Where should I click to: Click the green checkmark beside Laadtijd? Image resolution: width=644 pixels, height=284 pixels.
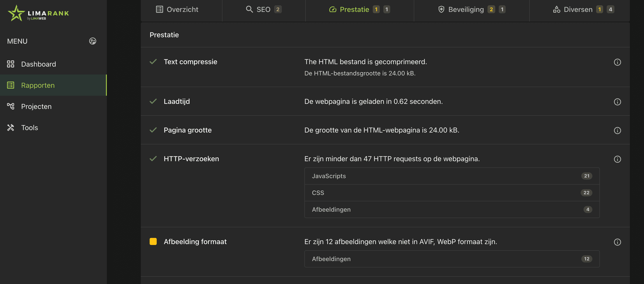153,101
